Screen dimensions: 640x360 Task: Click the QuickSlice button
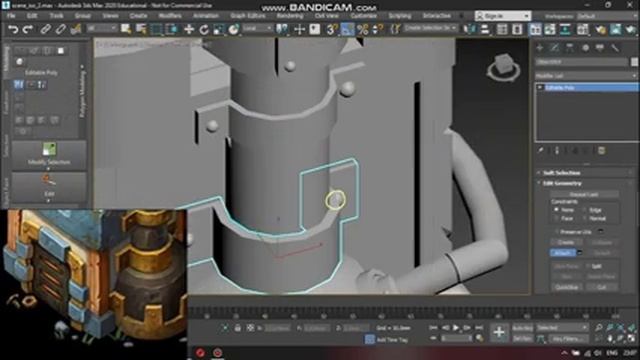tap(566, 287)
